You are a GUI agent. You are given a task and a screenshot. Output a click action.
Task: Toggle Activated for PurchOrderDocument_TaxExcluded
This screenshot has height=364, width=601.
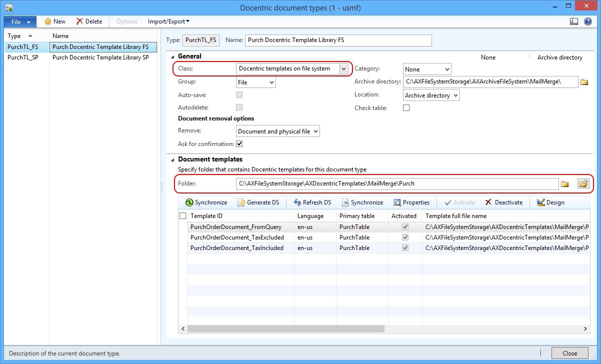(x=405, y=237)
